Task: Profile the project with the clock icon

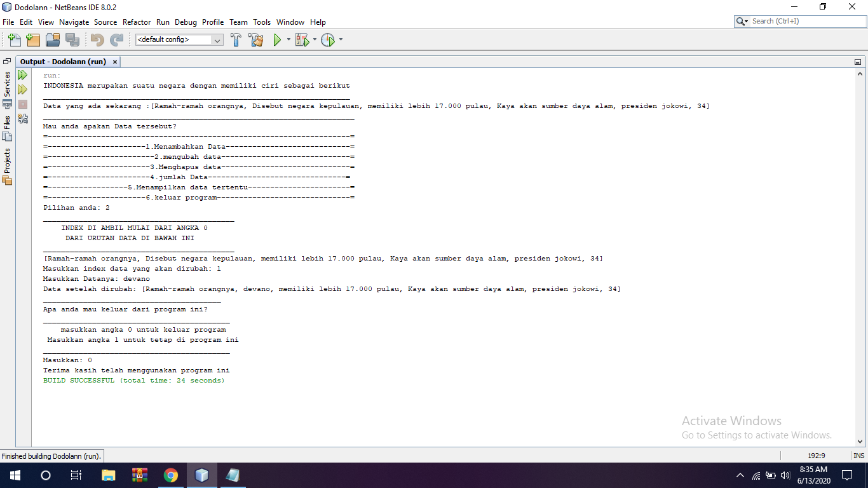Action: click(330, 39)
